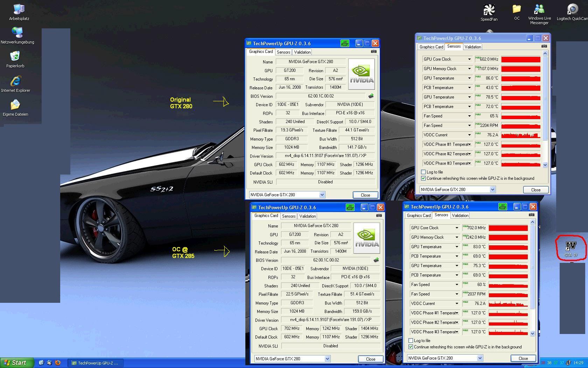Switch to Graphics Card tab in lower Sensors window
Image resolution: width=588 pixels, height=368 pixels.
419,216
